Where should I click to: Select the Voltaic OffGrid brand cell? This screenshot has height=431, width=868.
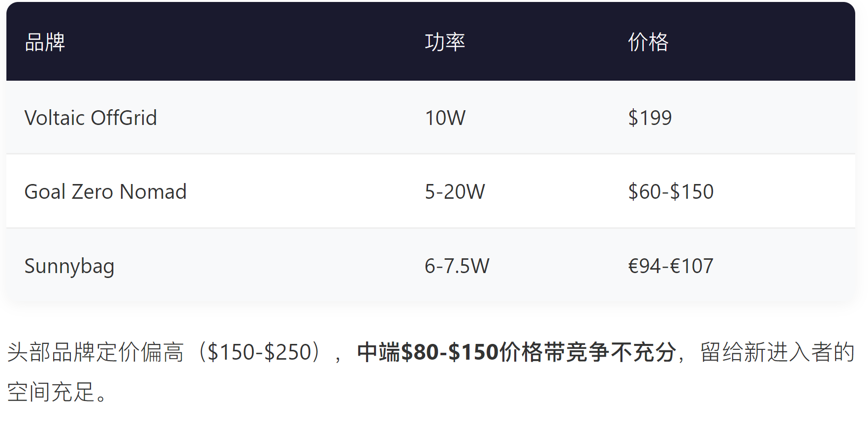click(x=91, y=118)
